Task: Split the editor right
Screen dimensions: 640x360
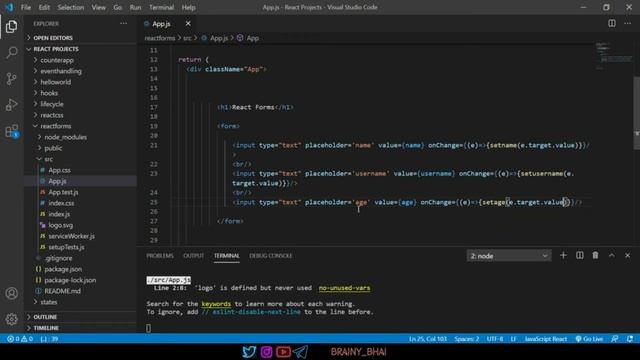Action: [611, 23]
